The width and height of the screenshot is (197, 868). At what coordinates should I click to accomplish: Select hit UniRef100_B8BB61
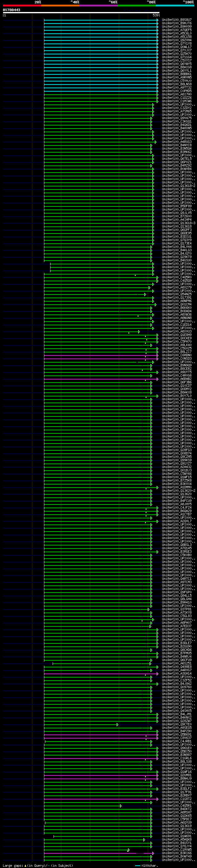[x=177, y=74]
